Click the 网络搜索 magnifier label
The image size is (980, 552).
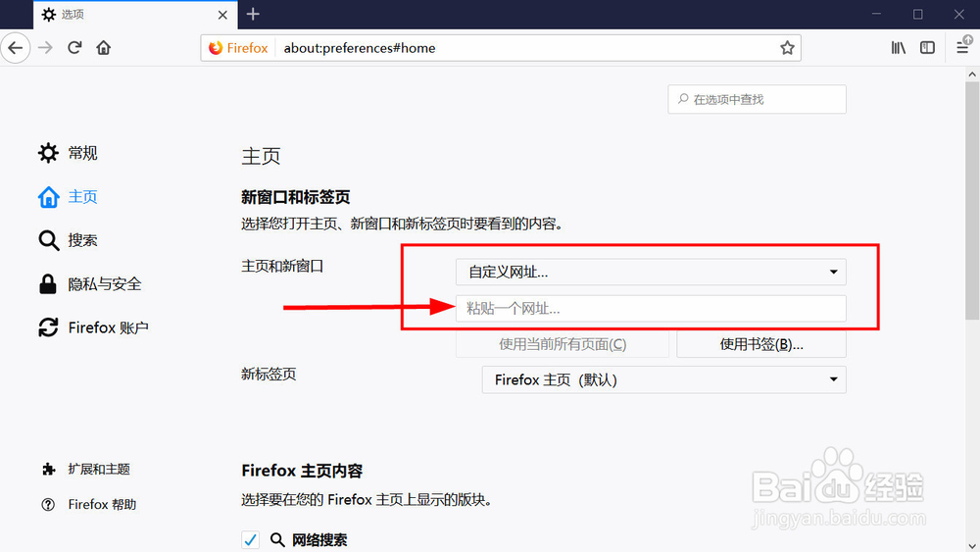click(309, 539)
